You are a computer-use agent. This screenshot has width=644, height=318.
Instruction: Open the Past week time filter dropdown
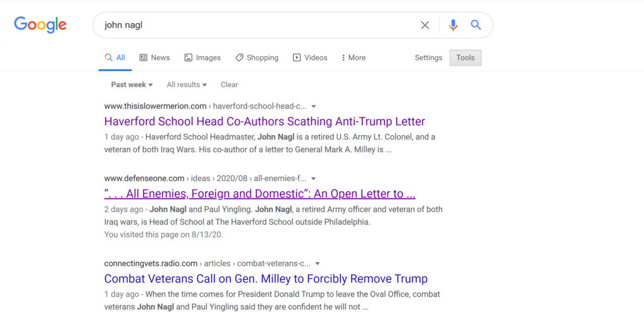pos(132,85)
